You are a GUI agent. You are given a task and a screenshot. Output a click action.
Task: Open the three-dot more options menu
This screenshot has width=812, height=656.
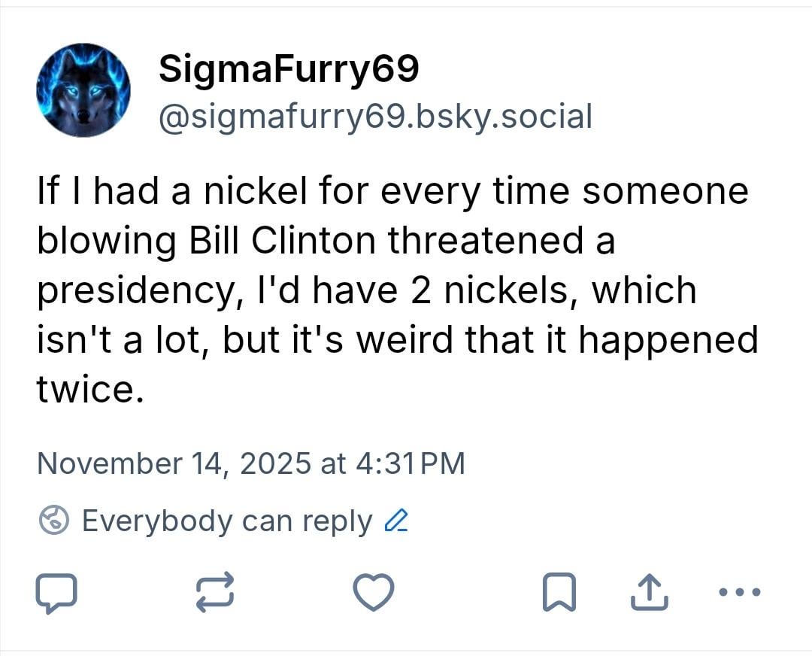[740, 592]
